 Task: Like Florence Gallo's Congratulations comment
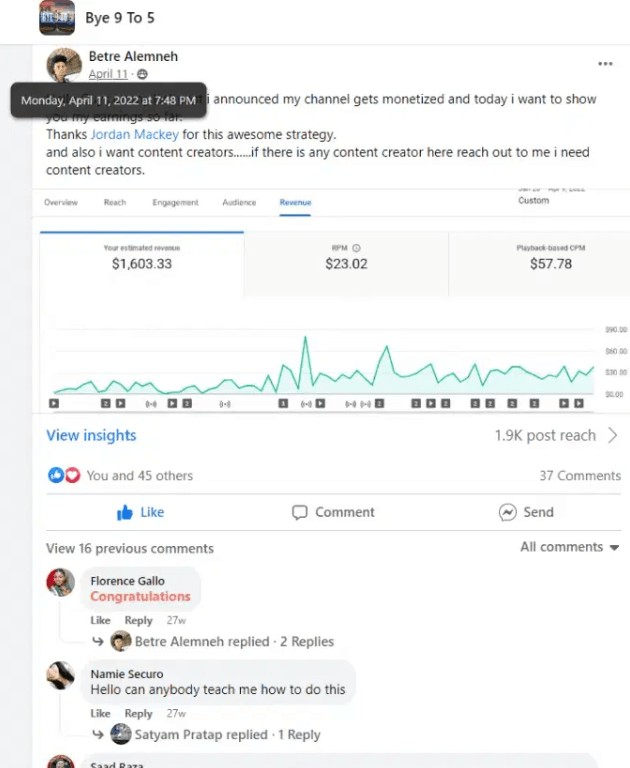[100, 621]
